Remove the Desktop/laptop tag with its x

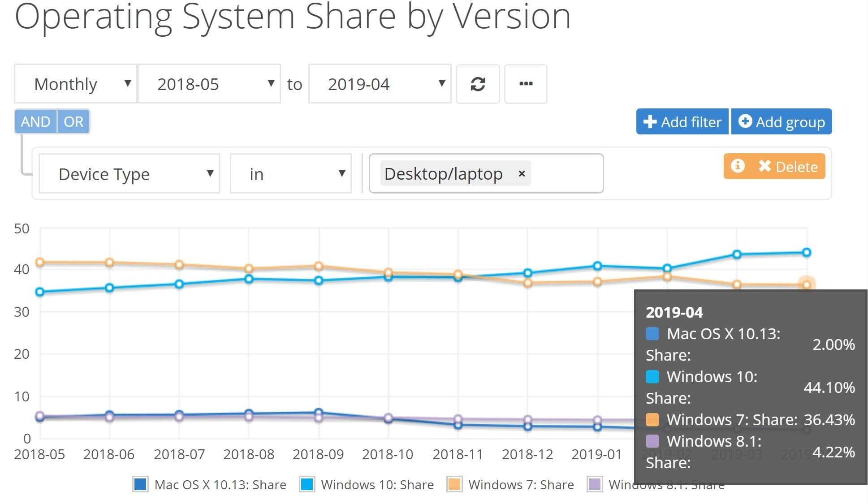522,174
